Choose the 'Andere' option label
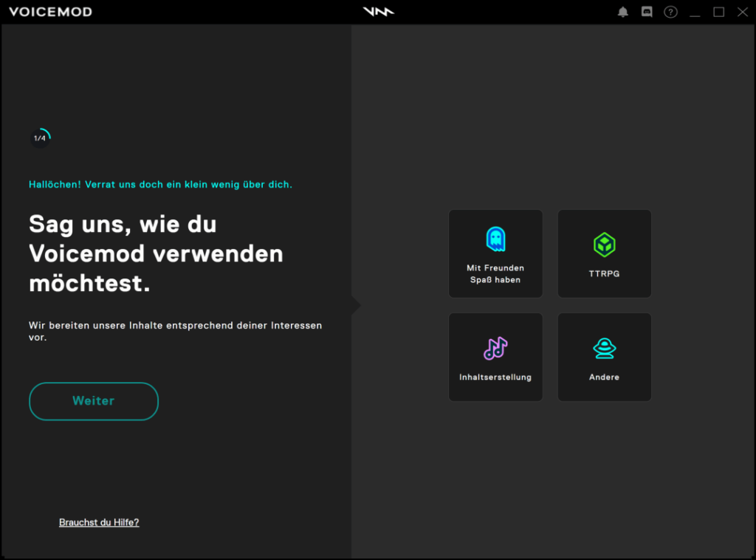Image resolution: width=756 pixels, height=560 pixels. tap(604, 377)
